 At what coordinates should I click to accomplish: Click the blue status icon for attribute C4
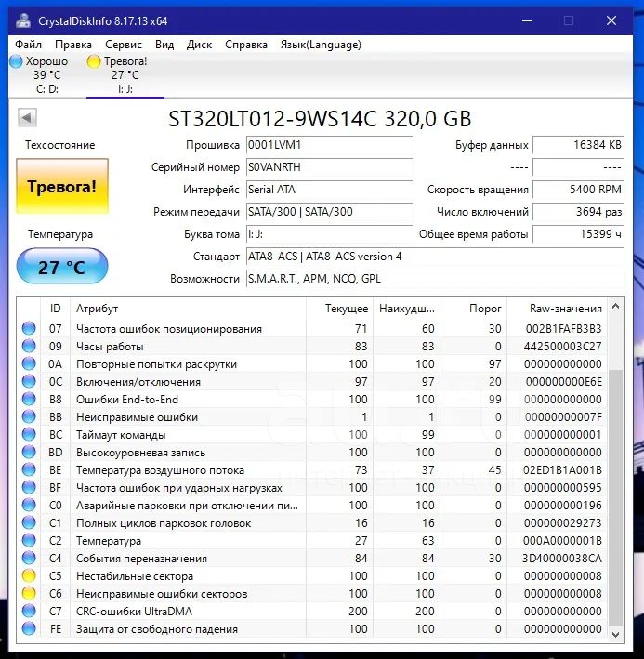pyautogui.click(x=29, y=558)
